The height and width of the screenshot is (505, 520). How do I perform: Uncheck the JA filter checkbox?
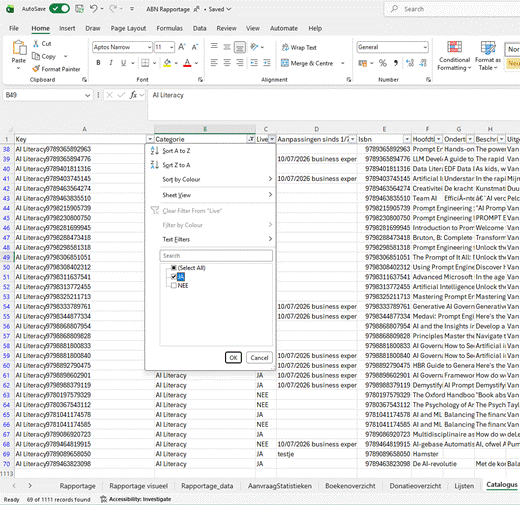tap(174, 277)
